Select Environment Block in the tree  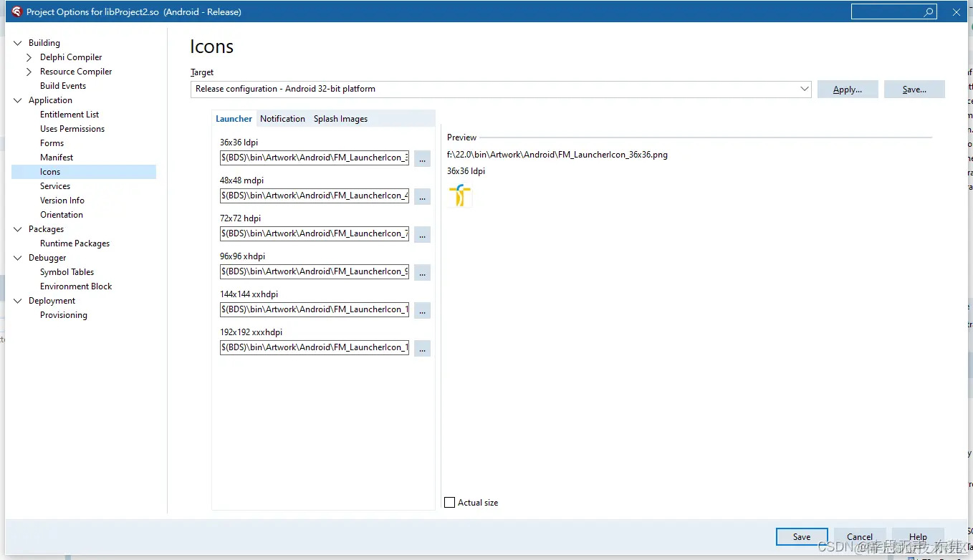(76, 286)
